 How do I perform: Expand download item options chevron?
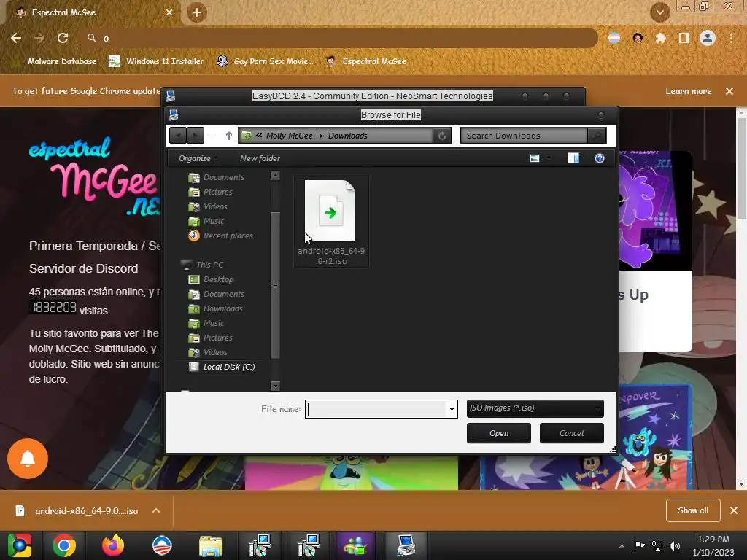click(156, 510)
